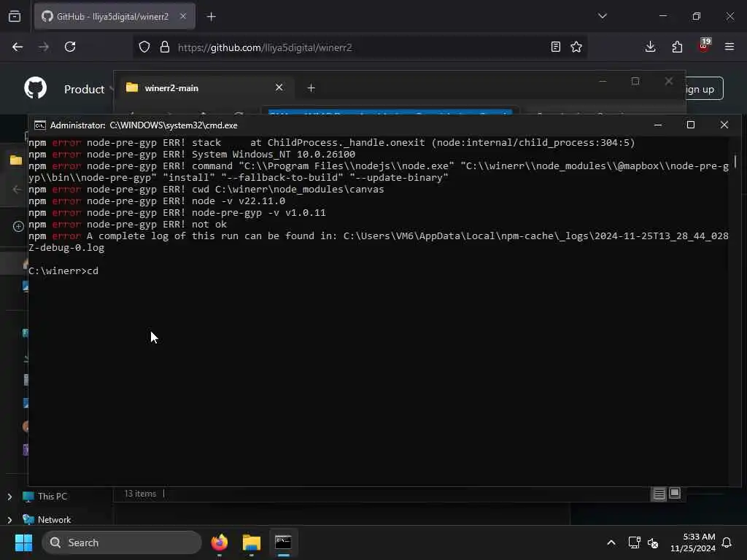Minimize the Firefox window
Image resolution: width=747 pixels, height=560 pixels.
click(663, 16)
